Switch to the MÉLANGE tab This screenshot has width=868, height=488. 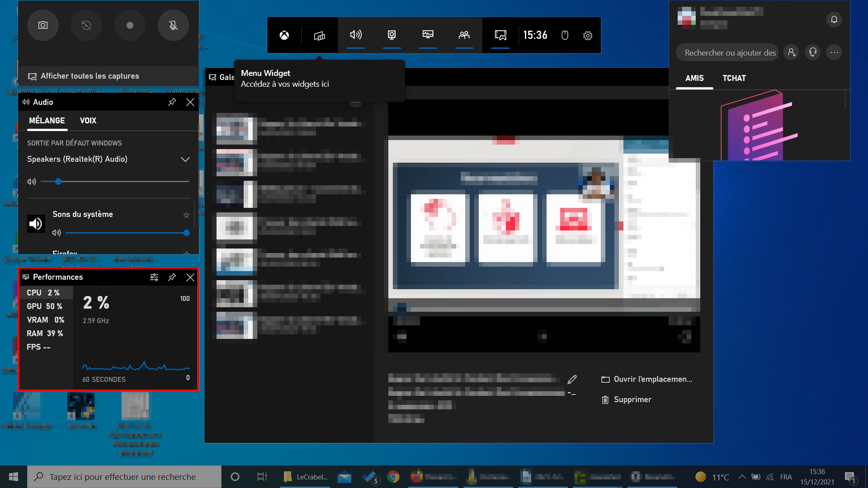[47, 121]
